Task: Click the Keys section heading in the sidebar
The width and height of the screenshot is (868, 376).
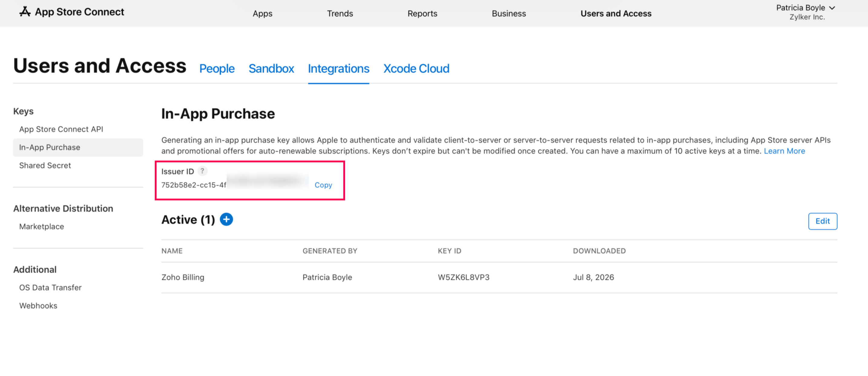Action: (23, 111)
